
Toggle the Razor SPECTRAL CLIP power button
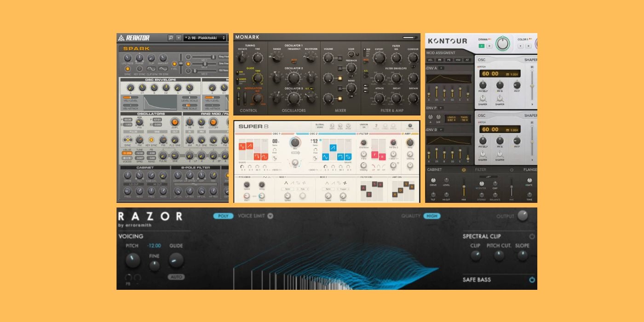pos(532,236)
